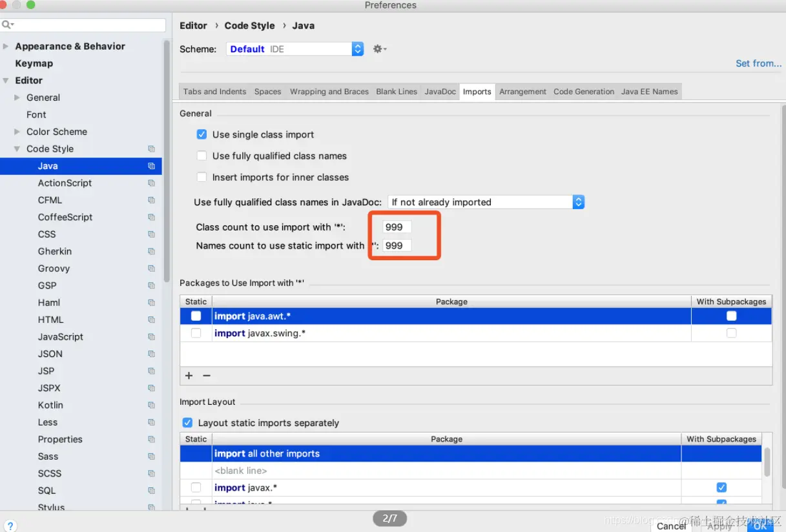Click the copy icon next to SQL
Viewport: 786px width, 532px height.
tap(151, 491)
